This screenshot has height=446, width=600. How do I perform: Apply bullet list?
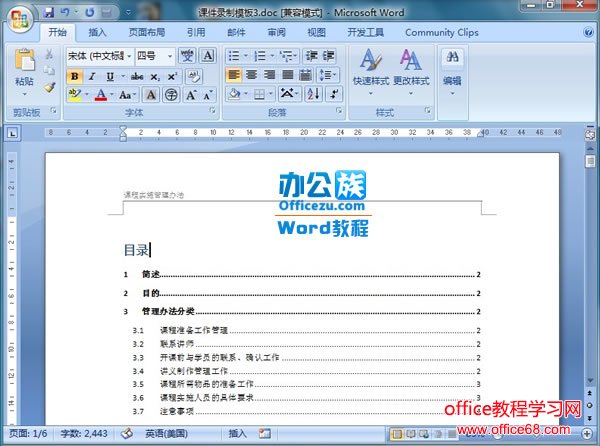tap(234, 56)
